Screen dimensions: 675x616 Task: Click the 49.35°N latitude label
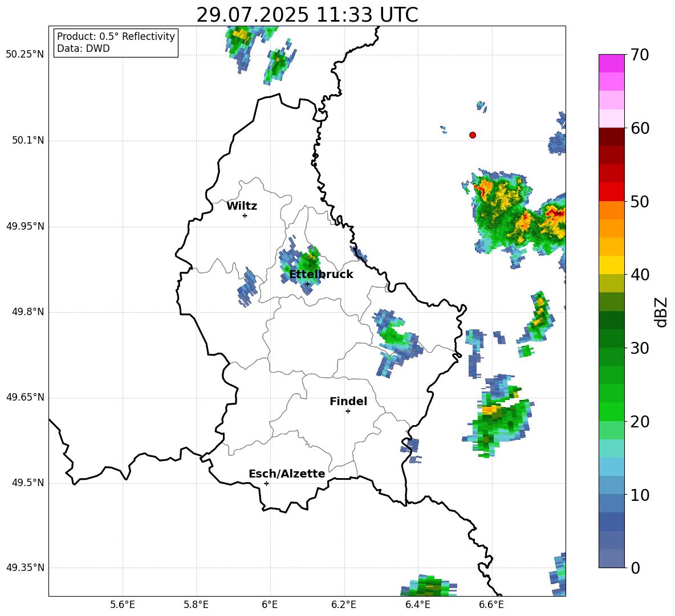click(x=25, y=568)
